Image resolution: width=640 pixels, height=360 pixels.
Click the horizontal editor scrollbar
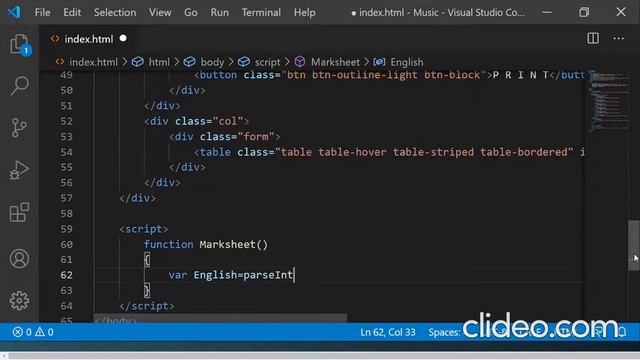220,318
